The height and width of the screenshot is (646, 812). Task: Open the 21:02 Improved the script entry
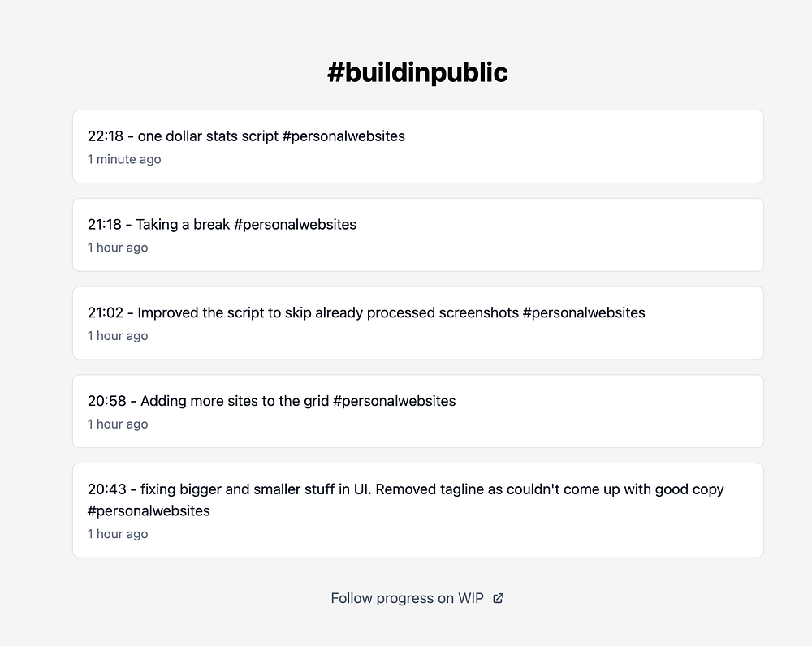418,323
